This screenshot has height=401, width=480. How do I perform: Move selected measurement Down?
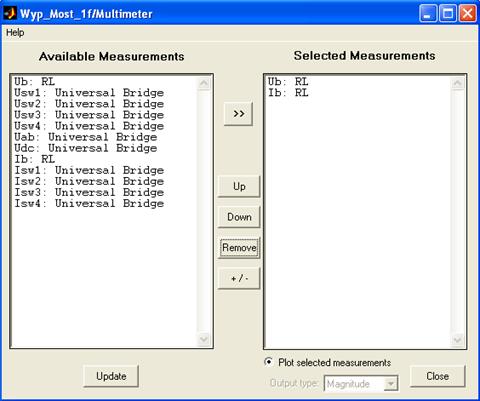click(x=239, y=217)
